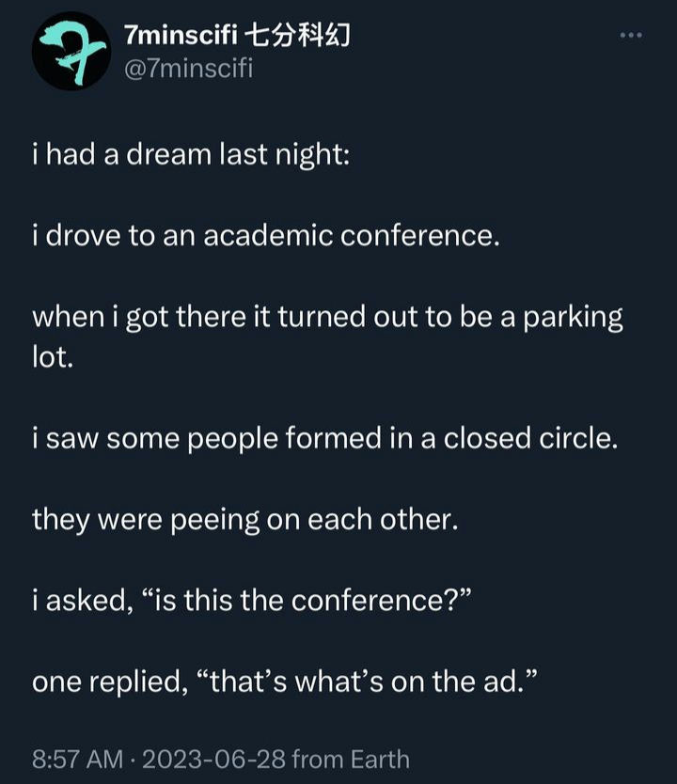Click the line starting 'when i got there'
Screen dimensions: 677x784
(327, 319)
